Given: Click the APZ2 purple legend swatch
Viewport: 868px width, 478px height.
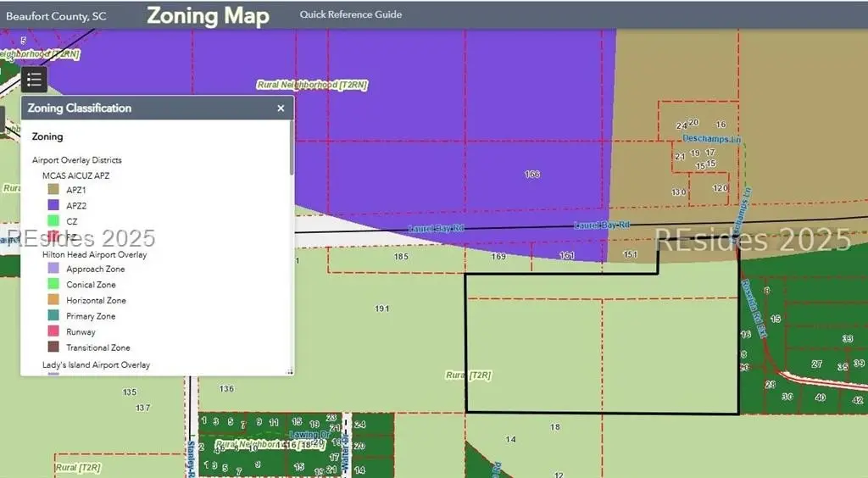Looking at the screenshot, I should click(x=53, y=205).
